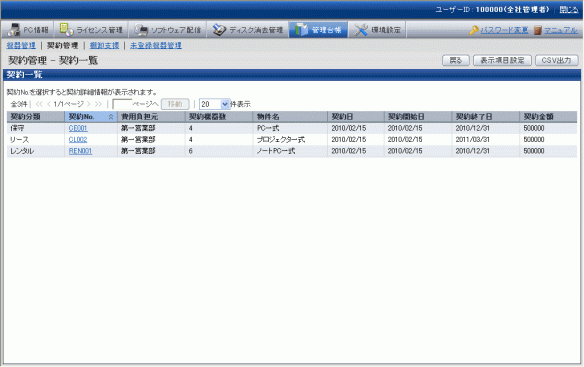Open contract CL002 details

[x=78, y=140]
